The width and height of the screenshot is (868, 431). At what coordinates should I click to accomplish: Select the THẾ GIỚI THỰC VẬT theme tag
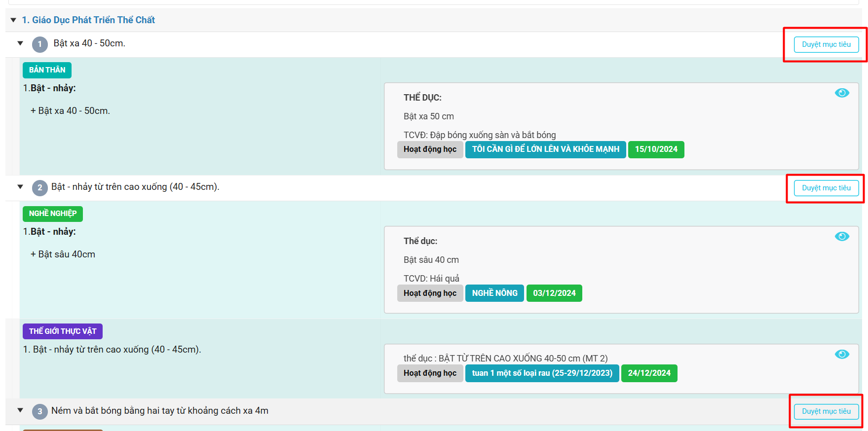coord(62,331)
